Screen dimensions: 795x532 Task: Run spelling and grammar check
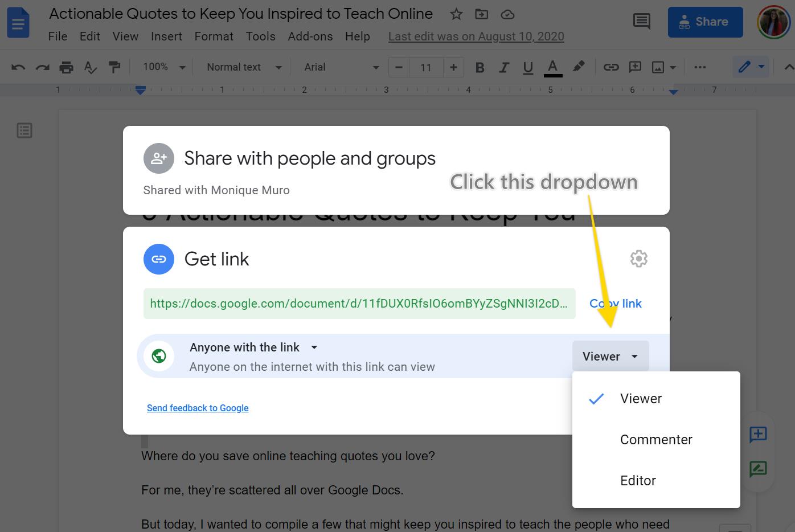(91, 67)
